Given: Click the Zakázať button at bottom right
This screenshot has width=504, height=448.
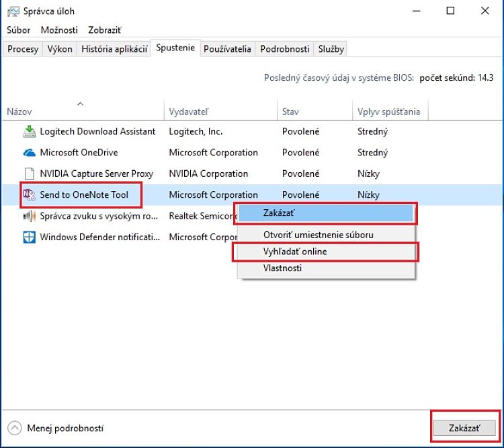Looking at the screenshot, I should coord(464,428).
